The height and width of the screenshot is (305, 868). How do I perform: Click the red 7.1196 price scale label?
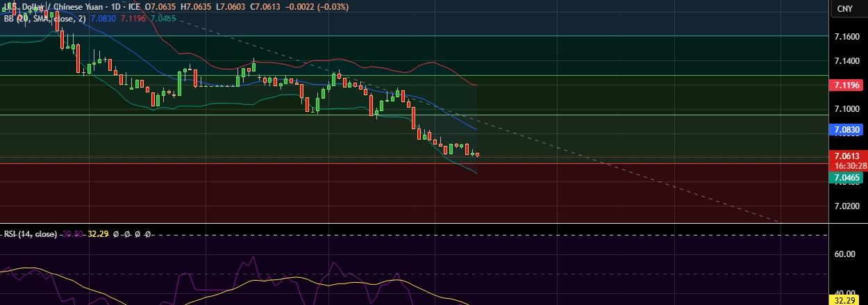(x=844, y=85)
